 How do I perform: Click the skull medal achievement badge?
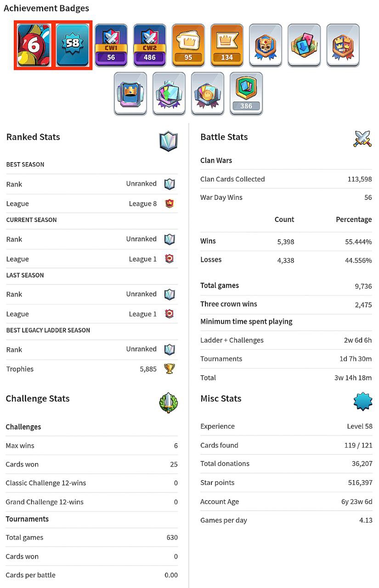[x=266, y=45]
